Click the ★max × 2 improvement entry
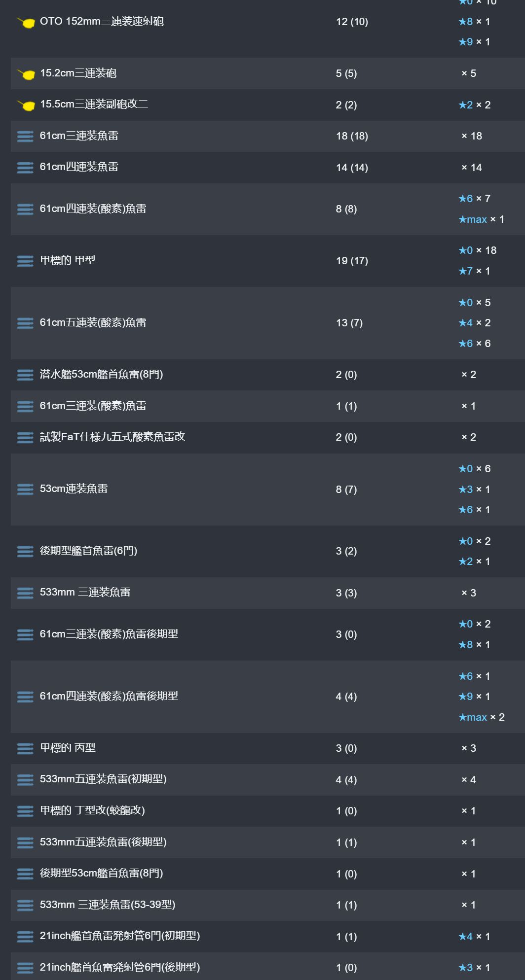This screenshot has height=980, width=525. pyautogui.click(x=481, y=717)
